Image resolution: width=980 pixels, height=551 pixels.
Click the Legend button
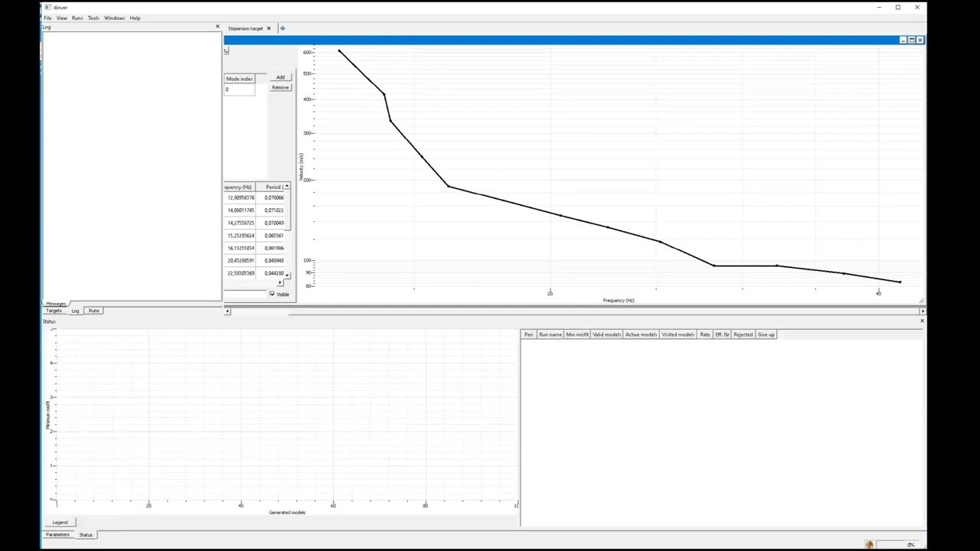pyautogui.click(x=60, y=523)
